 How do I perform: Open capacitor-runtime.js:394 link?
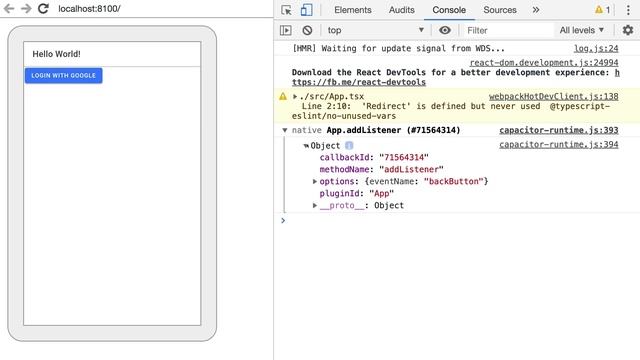click(x=559, y=144)
